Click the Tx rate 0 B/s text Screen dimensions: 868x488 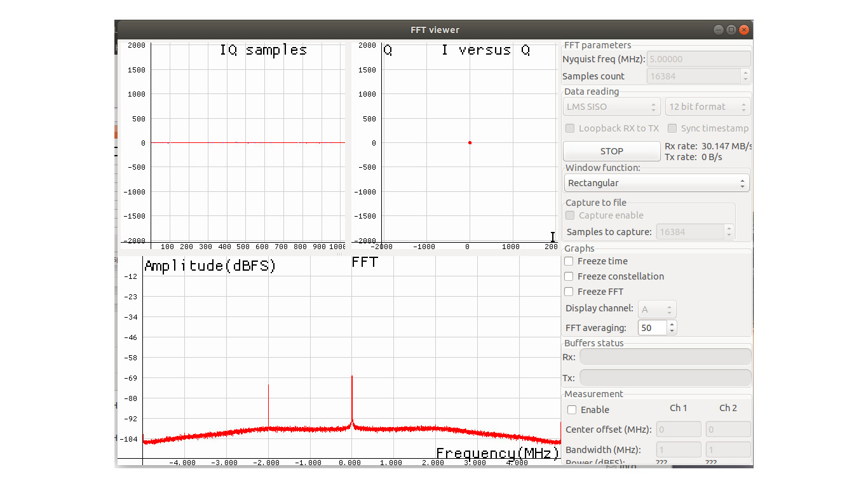coord(693,157)
